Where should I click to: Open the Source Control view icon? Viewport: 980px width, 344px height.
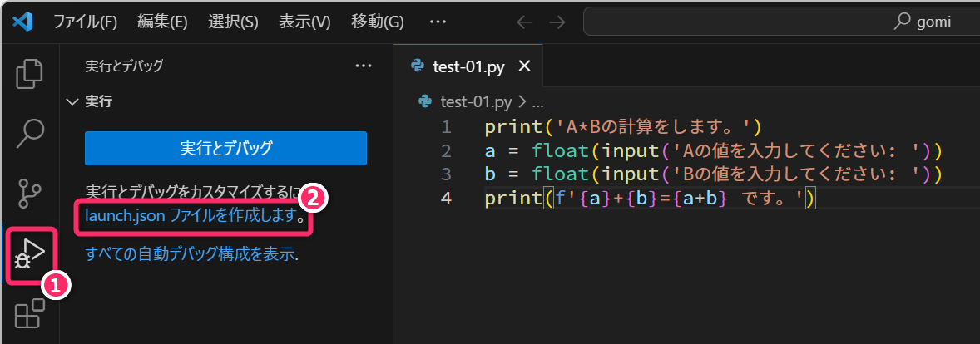[x=30, y=192]
